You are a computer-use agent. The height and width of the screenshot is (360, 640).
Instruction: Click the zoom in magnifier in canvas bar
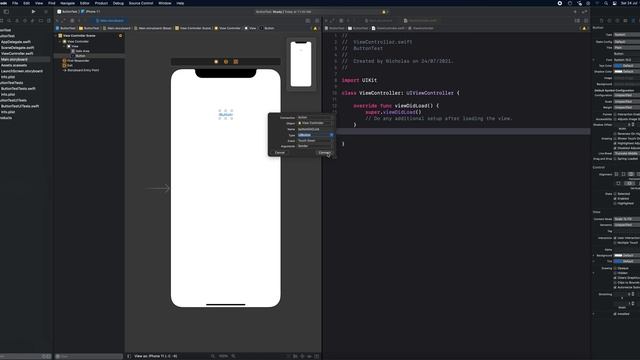[233, 356]
